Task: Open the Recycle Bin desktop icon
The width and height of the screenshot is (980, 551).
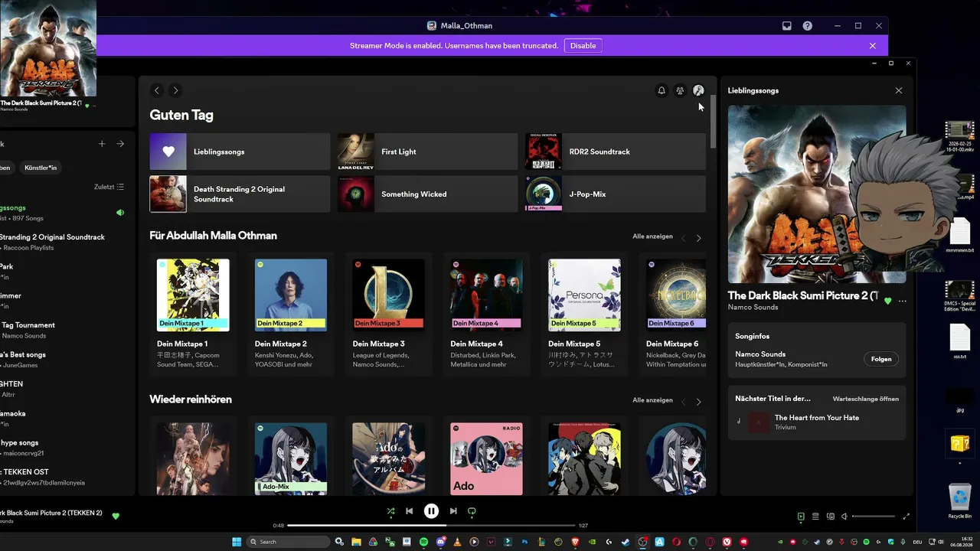Action: 960,502
